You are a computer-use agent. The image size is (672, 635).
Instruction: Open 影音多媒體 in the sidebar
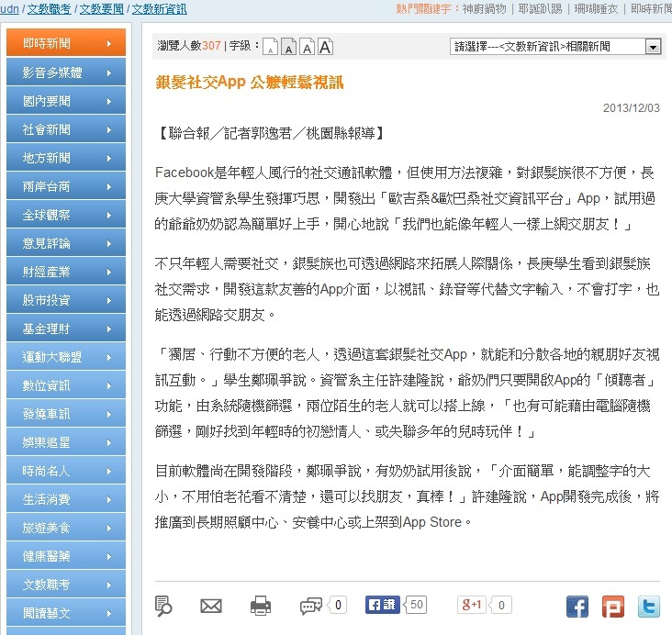[65, 72]
